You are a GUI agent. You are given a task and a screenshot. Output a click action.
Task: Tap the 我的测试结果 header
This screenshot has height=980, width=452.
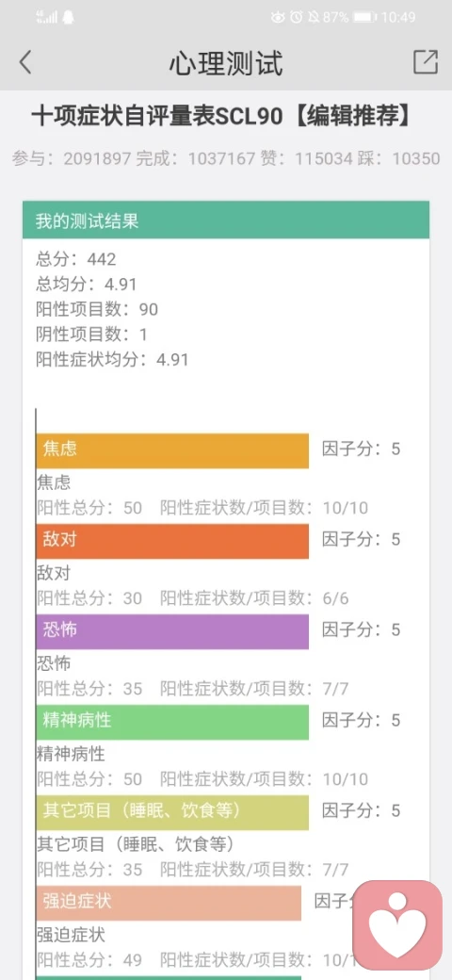point(226,220)
